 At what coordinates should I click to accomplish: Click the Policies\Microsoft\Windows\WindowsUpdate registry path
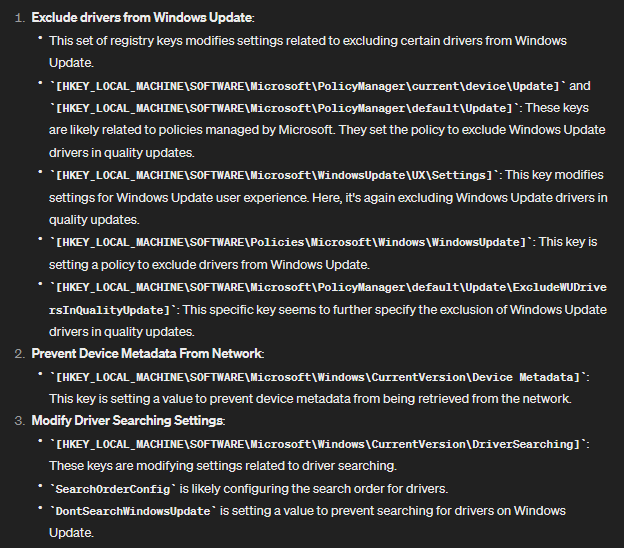[x=291, y=242]
